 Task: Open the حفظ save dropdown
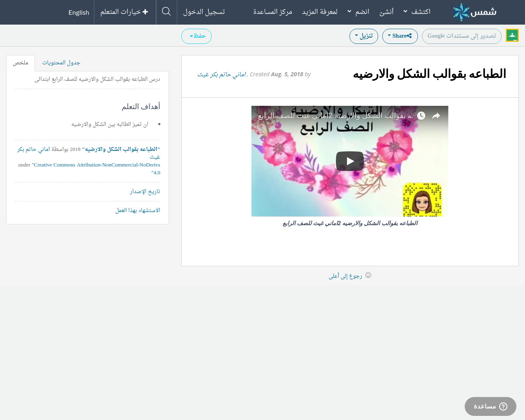[196, 36]
